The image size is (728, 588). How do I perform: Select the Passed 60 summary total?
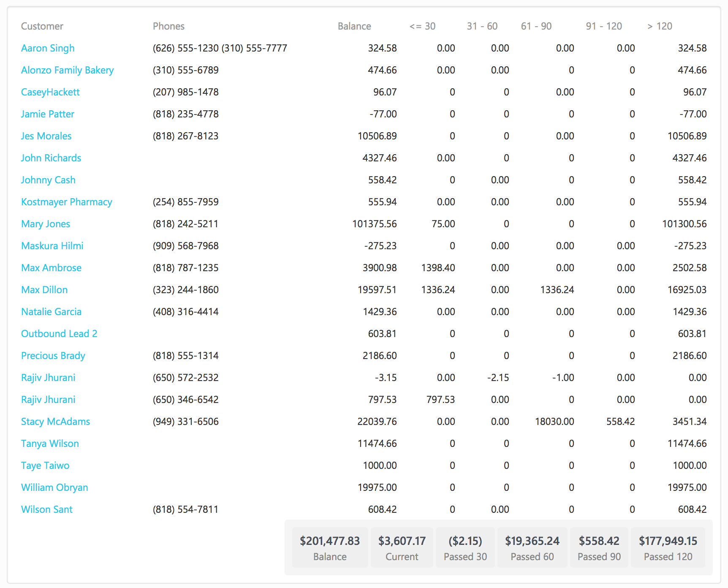coord(532,547)
